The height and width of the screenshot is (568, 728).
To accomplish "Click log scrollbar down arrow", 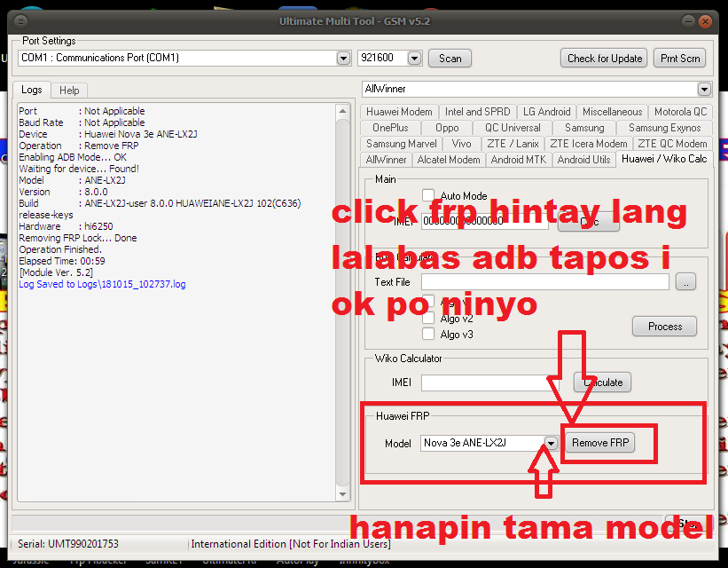I will point(342,494).
